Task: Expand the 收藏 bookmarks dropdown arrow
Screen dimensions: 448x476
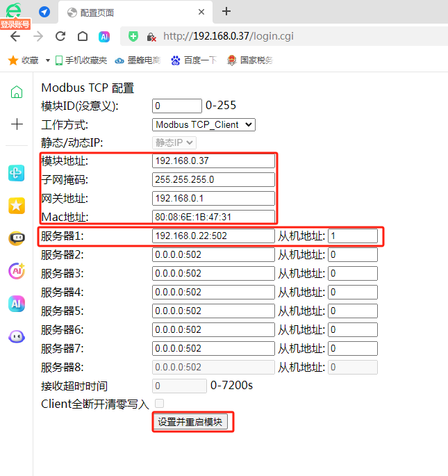Action: click(x=48, y=60)
